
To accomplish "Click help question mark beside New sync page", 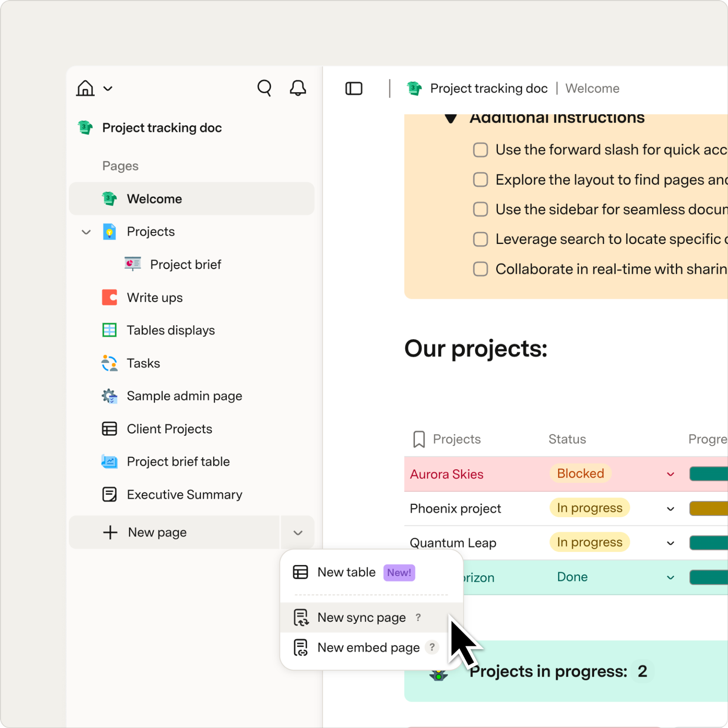I will click(x=418, y=617).
